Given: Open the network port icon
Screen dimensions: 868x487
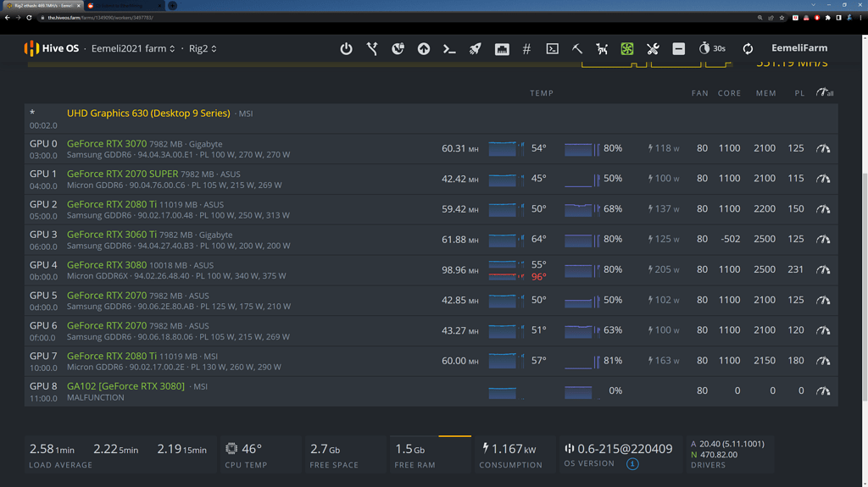Looking at the screenshot, I should [x=502, y=49].
